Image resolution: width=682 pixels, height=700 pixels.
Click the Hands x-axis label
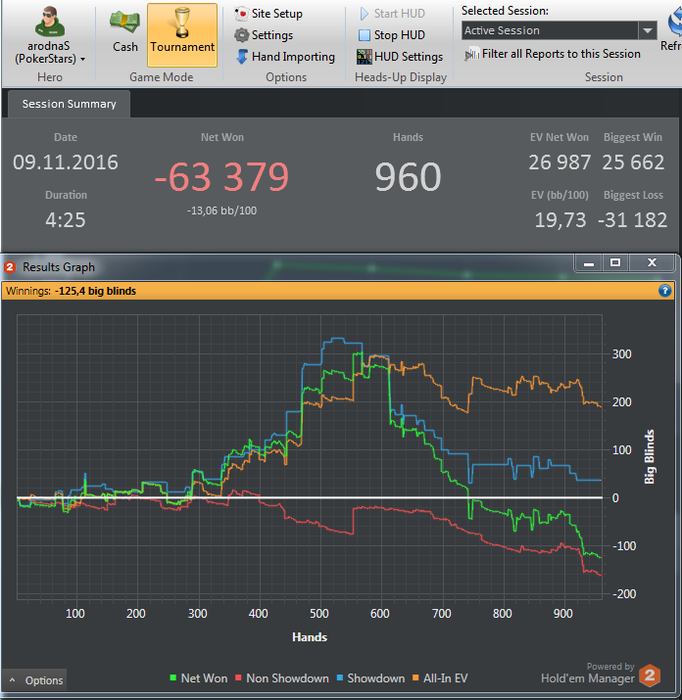coord(309,637)
